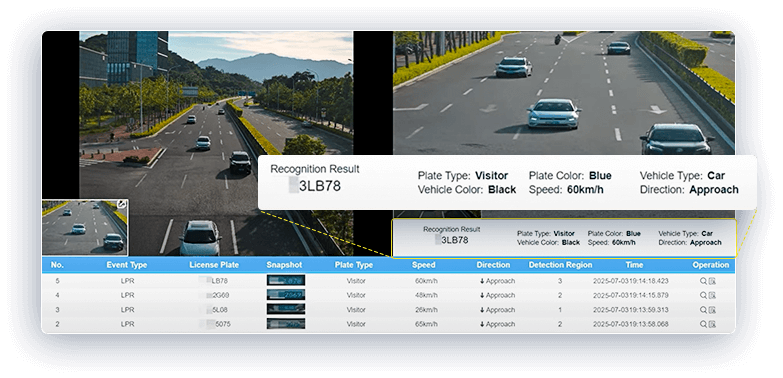Click the Speed column header
The width and height of the screenshot is (783, 378).
pyautogui.click(x=423, y=265)
